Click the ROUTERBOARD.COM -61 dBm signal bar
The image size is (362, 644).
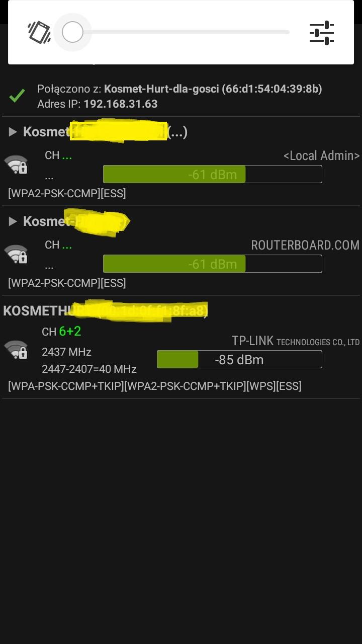[x=212, y=264]
